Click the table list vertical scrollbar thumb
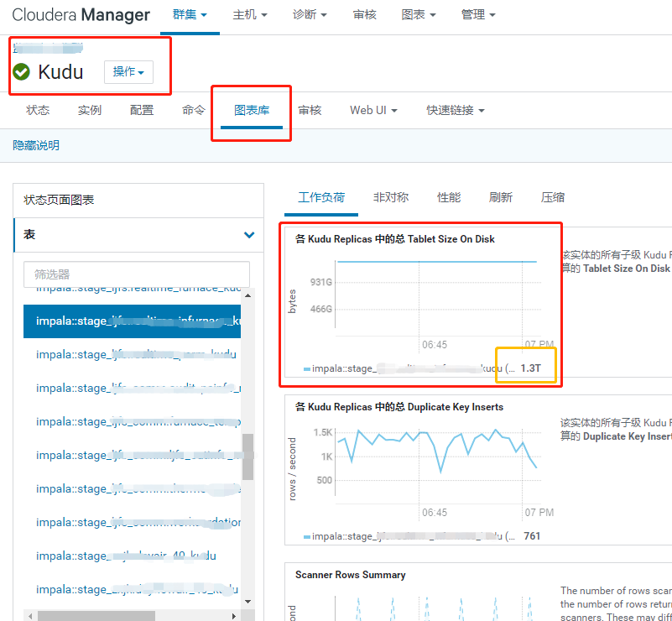Image resolution: width=672 pixels, height=621 pixels. click(247, 457)
